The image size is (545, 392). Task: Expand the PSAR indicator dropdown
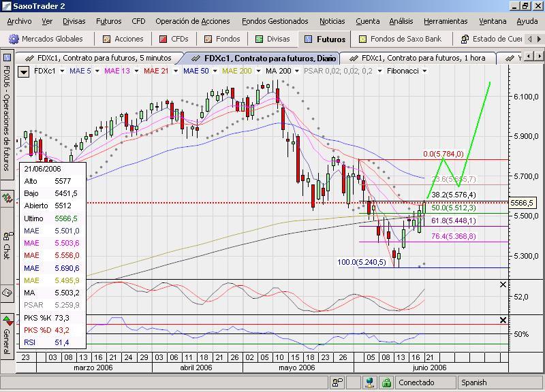click(380, 71)
